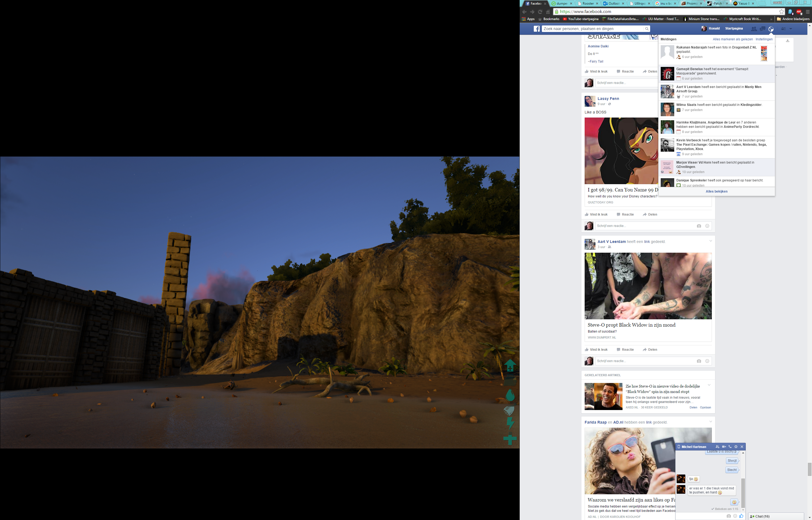
Task: Open emoji picker in Michel Hartman chat
Action: coord(735,516)
